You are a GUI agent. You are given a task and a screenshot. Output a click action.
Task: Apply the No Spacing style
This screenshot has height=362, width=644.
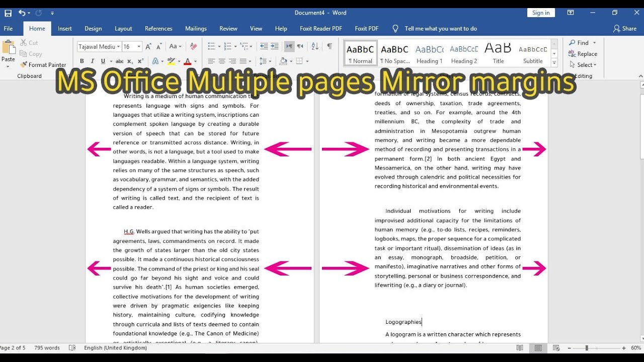pos(394,53)
